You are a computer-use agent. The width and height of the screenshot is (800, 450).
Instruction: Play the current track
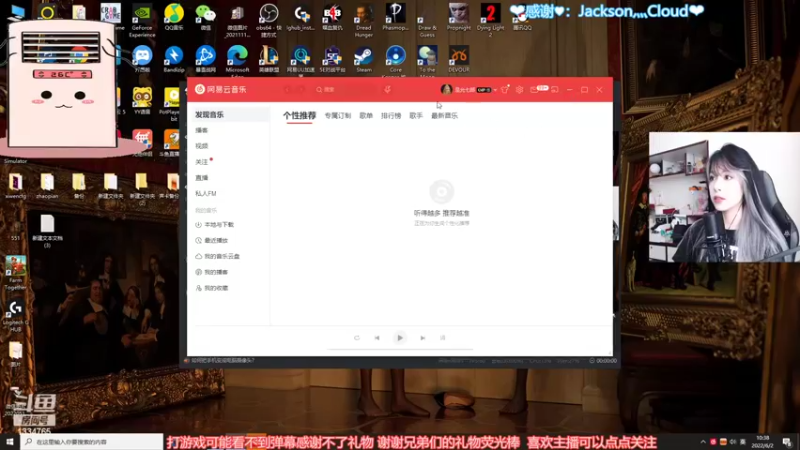coord(400,338)
